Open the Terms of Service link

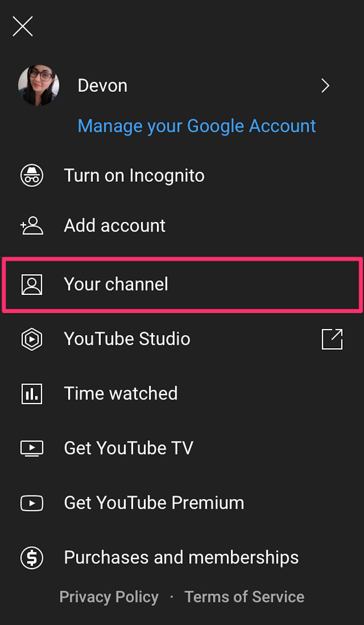click(x=244, y=597)
